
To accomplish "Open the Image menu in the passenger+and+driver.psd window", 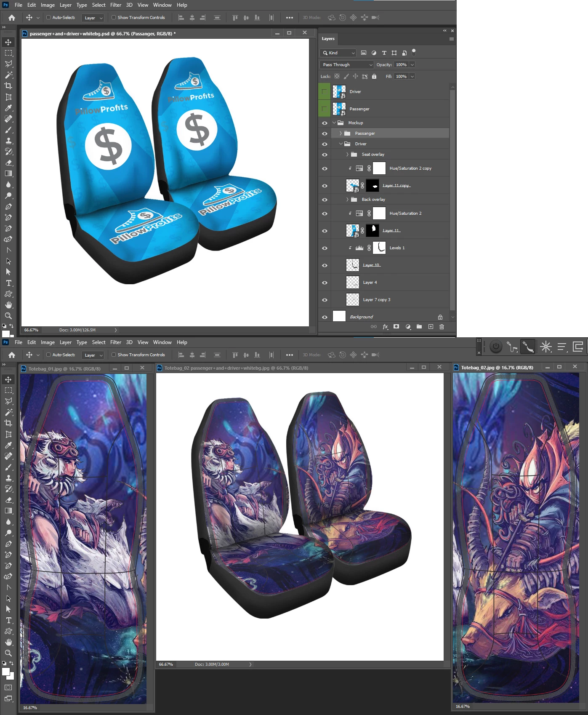I will coord(48,5).
